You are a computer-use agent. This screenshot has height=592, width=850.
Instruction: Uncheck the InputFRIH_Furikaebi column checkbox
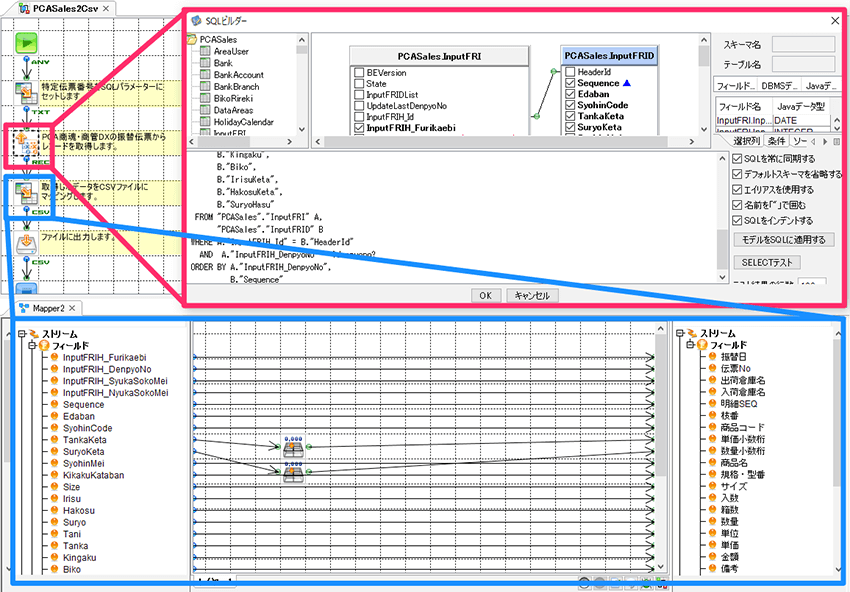[359, 128]
